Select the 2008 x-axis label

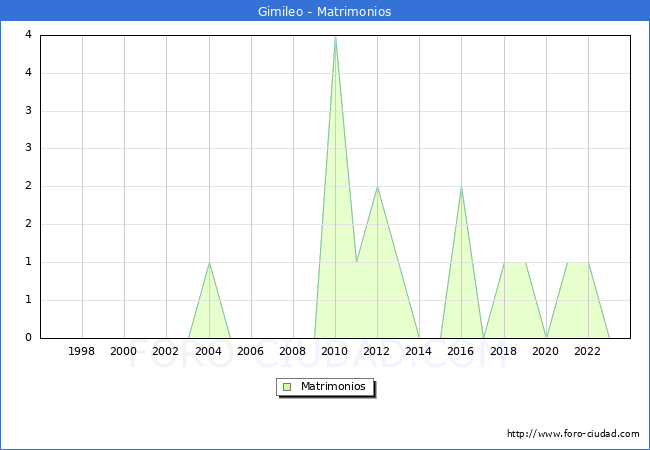(292, 351)
